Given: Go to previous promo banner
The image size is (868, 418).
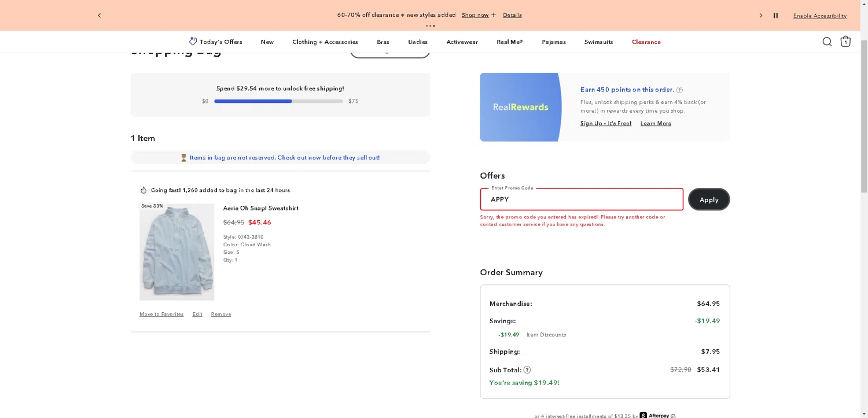Looking at the screenshot, I should pos(99,16).
